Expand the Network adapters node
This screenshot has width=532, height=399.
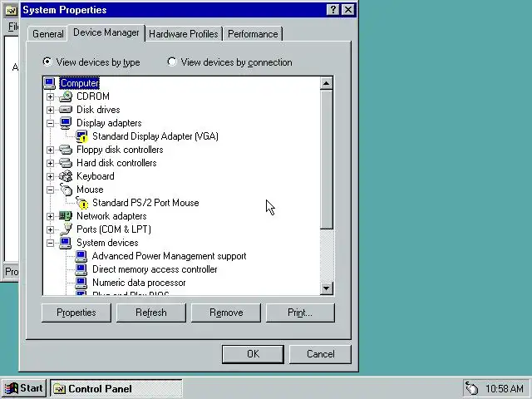pos(50,216)
